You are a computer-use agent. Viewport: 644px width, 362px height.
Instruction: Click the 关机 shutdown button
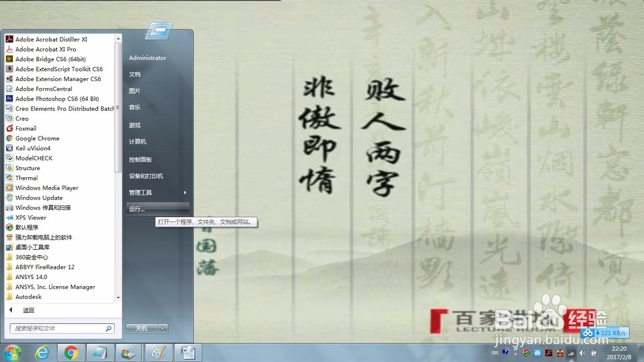142,329
